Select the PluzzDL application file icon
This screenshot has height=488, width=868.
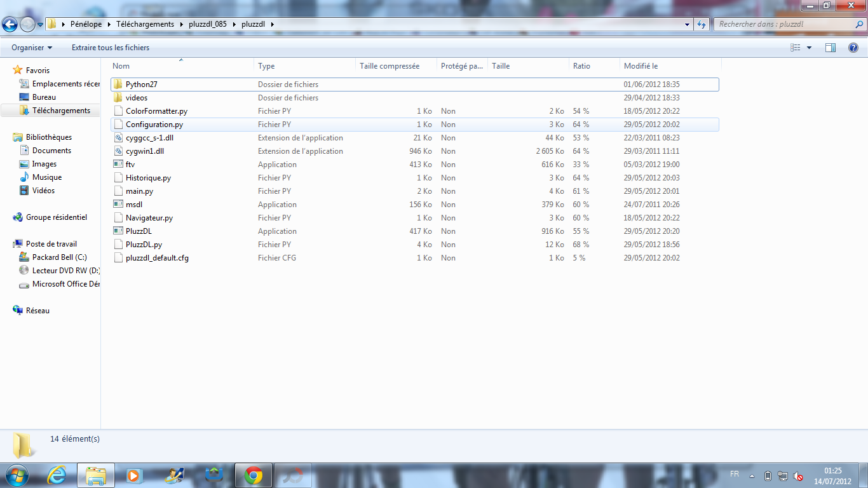118,231
